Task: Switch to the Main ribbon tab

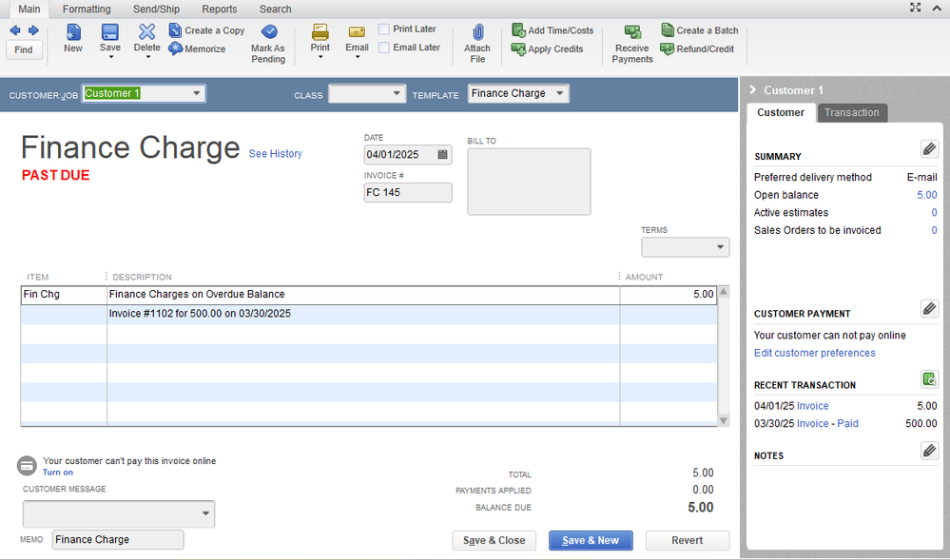Action: pos(29,10)
